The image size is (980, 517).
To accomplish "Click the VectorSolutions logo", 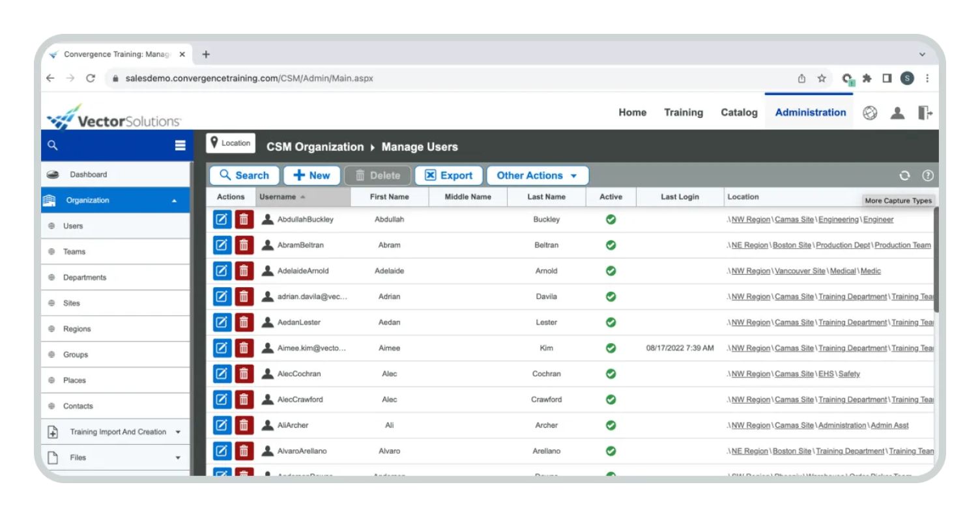I will (x=114, y=116).
